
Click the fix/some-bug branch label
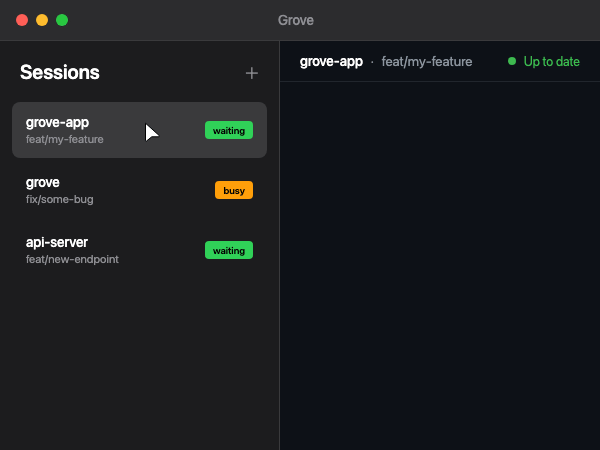click(x=60, y=199)
